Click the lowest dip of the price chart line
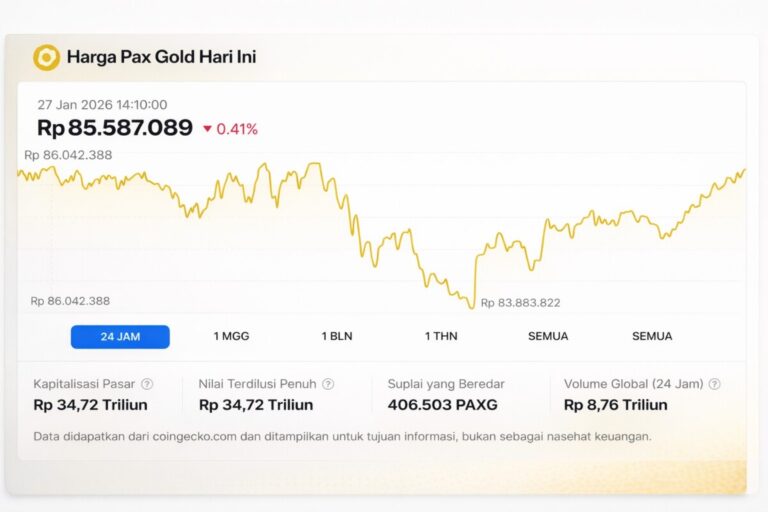768x512 pixels. (x=472, y=306)
